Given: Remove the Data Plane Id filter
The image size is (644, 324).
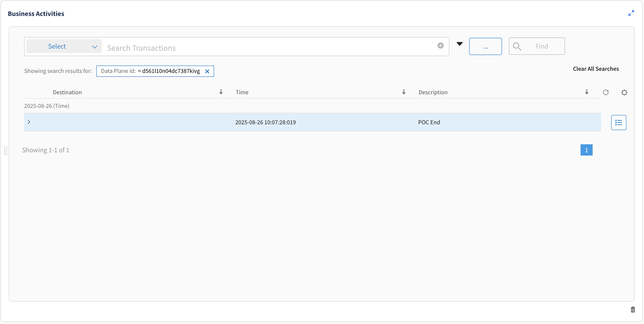Looking at the screenshot, I should [x=207, y=71].
